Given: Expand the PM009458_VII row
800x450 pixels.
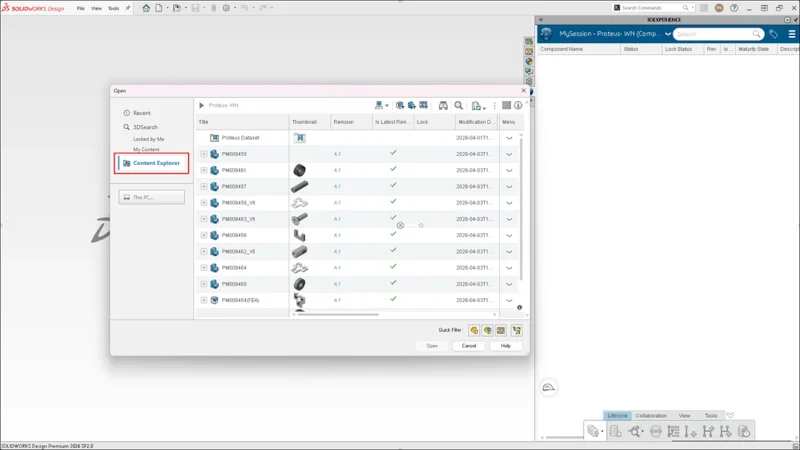Looking at the screenshot, I should [204, 203].
